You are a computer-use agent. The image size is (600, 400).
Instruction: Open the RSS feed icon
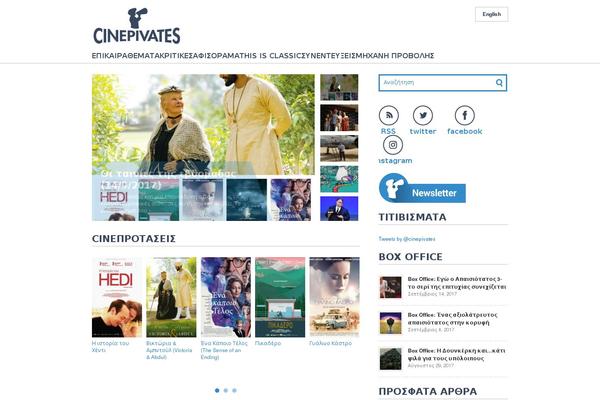coord(388,115)
